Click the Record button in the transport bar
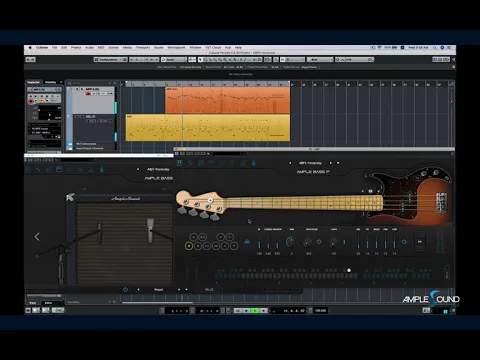480x360 pixels. point(263,311)
